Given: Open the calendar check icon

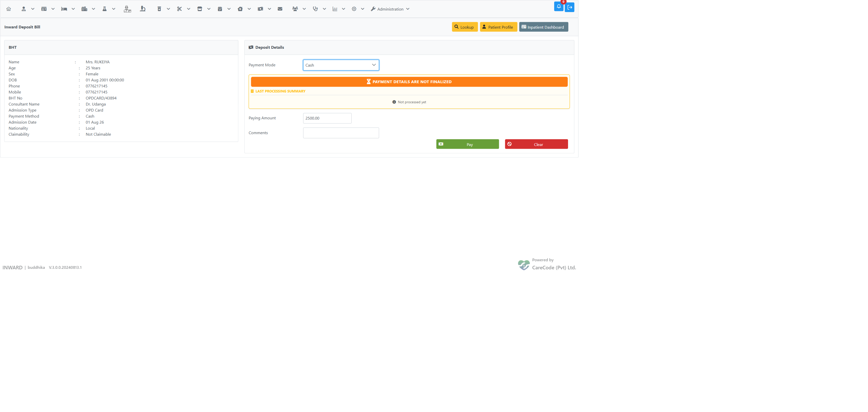Looking at the screenshot, I should [220, 9].
